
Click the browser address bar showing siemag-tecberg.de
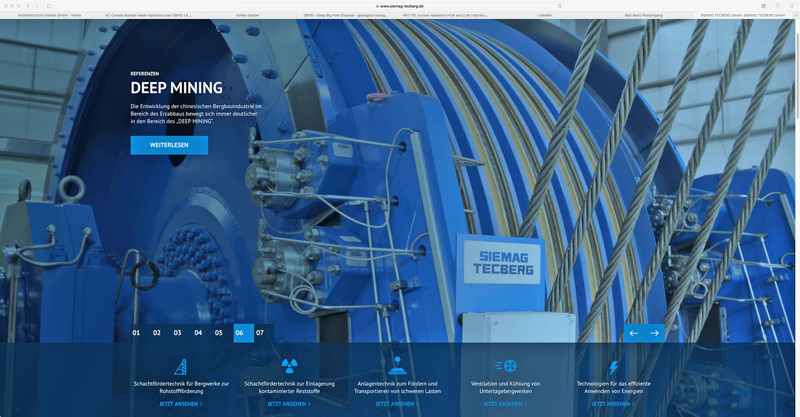coord(400,5)
